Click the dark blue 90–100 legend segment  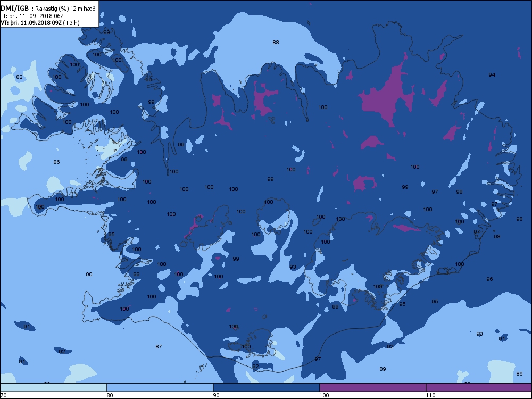[267, 387]
